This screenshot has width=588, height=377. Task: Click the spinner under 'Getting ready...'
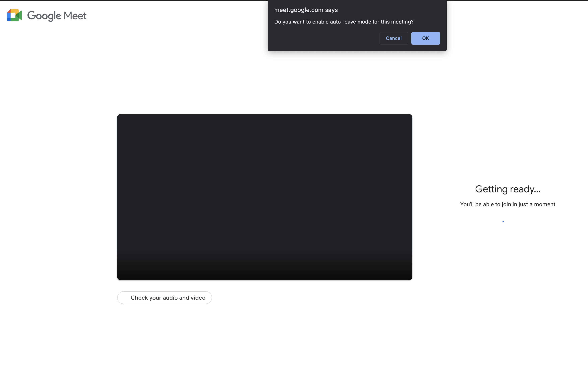tap(503, 222)
